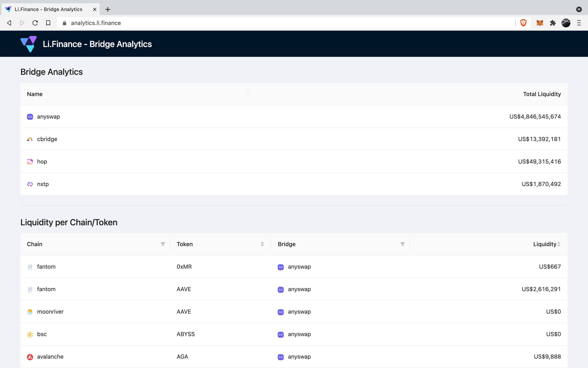The width and height of the screenshot is (588, 368).
Task: Click the avalanche chain icon
Action: point(30,357)
